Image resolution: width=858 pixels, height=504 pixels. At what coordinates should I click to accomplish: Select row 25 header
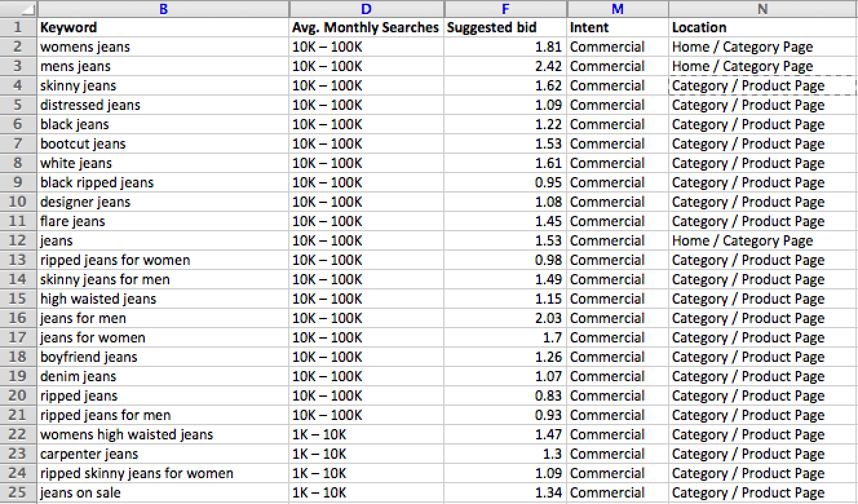18,492
